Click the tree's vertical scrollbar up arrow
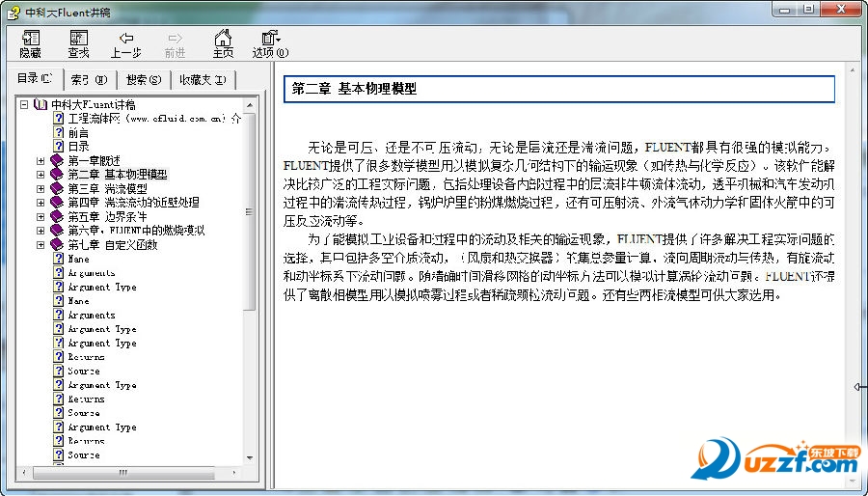868x496 pixels. [250, 104]
